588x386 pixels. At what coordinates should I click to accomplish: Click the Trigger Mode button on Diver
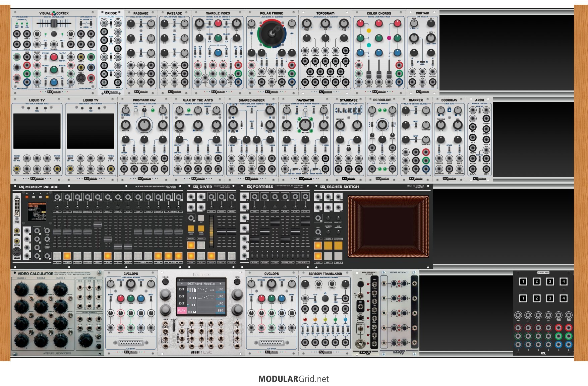(191, 229)
